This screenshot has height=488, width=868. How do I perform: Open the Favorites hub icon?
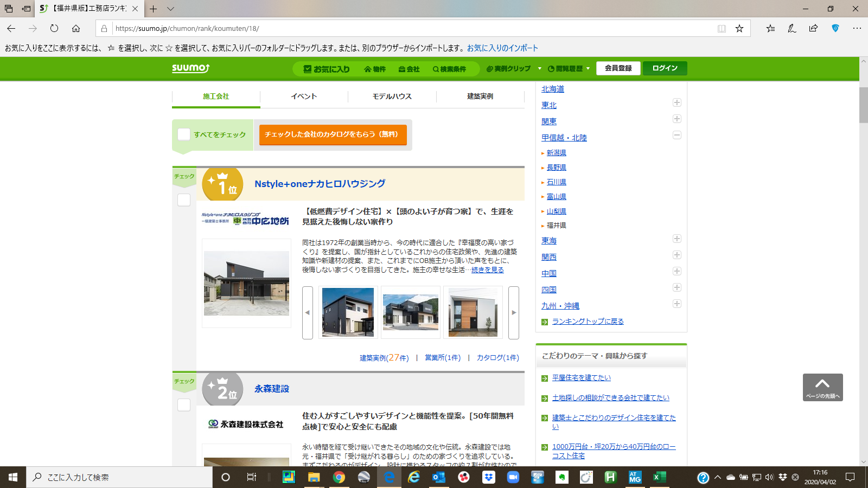(x=770, y=28)
